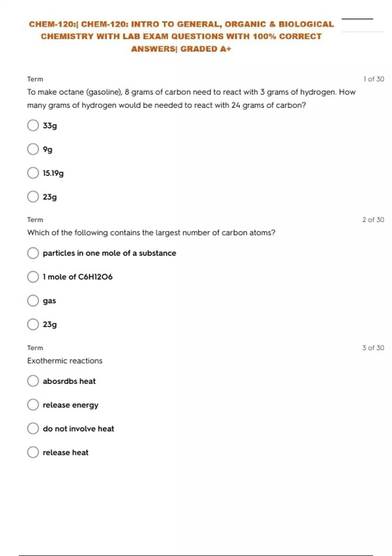Select 23g for the carbon atoms question
The width and height of the screenshot is (392, 556).
[x=33, y=324]
